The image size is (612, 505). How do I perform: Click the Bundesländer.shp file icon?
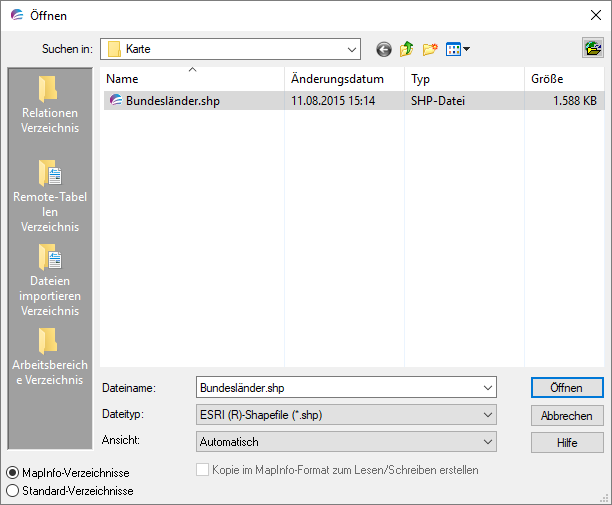click(116, 100)
